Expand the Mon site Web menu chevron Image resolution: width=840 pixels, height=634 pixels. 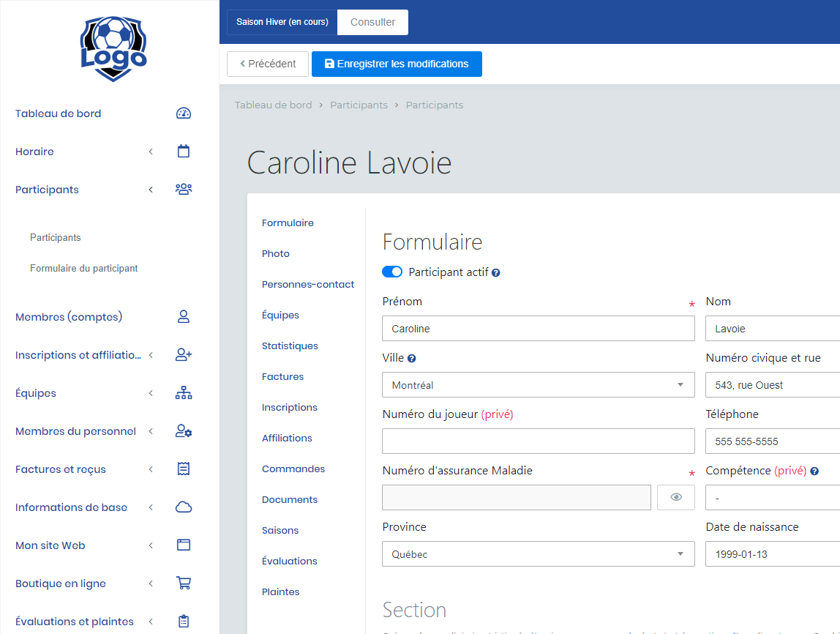151,545
